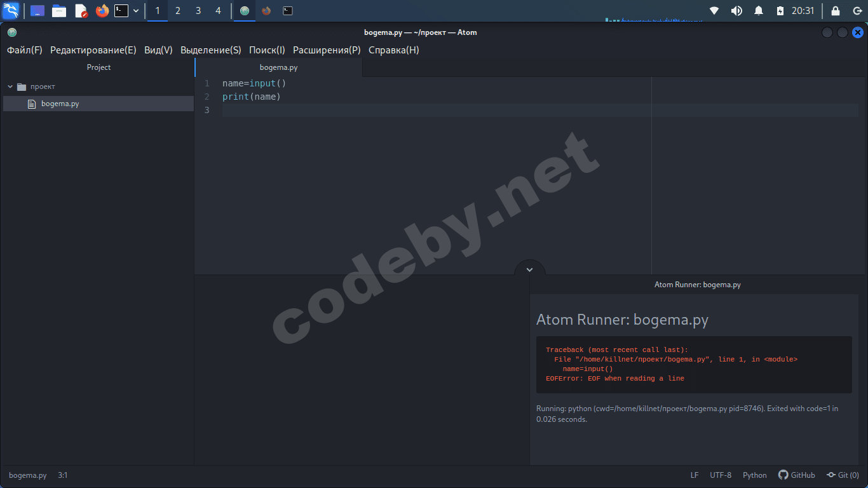
Task: Collapse the bottom dock chevron handle
Action: pos(529,269)
